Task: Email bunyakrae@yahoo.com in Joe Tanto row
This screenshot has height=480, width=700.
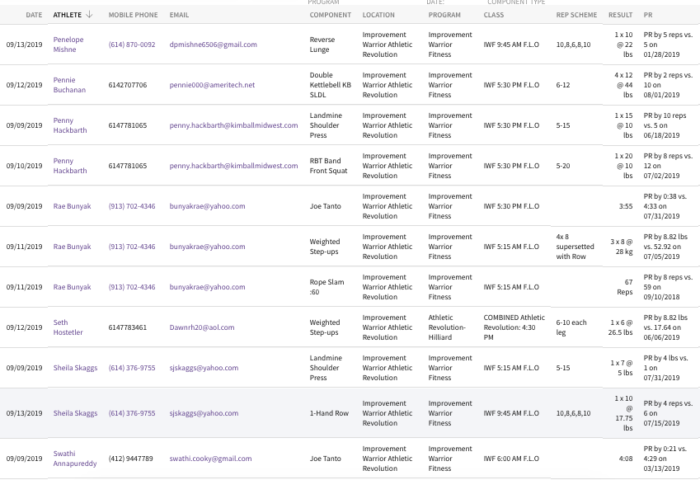Action: click(x=207, y=206)
